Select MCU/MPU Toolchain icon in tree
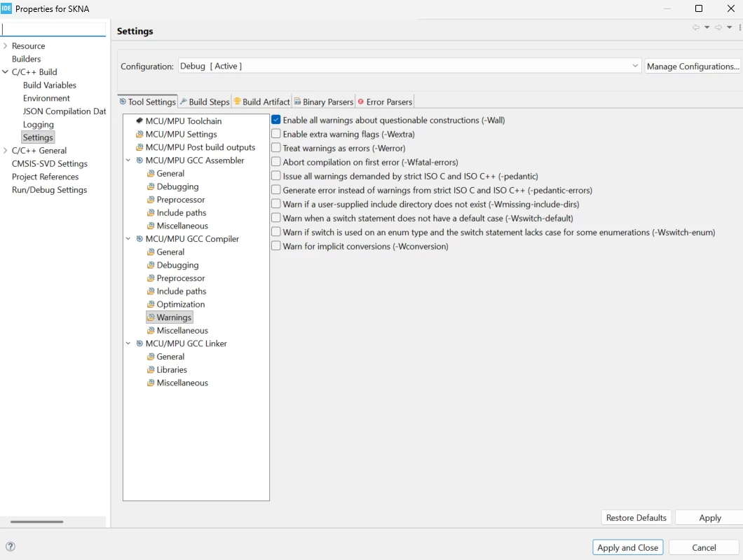Image resolution: width=743 pixels, height=560 pixels. (139, 121)
